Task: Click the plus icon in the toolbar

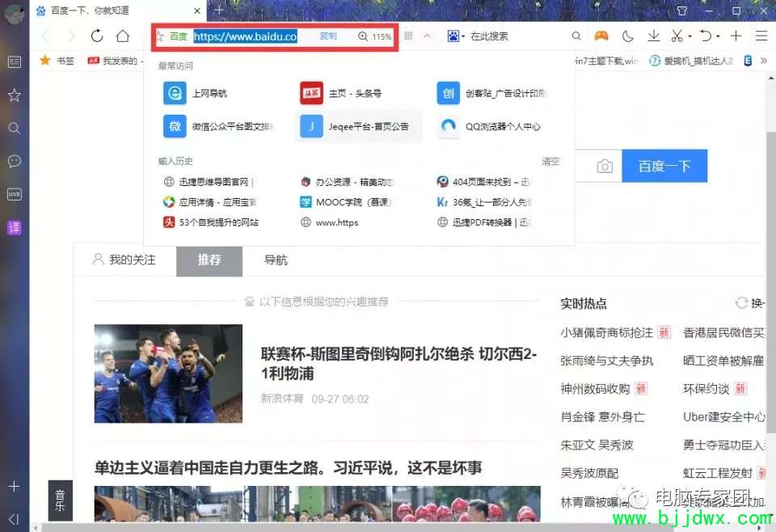Action: click(736, 36)
